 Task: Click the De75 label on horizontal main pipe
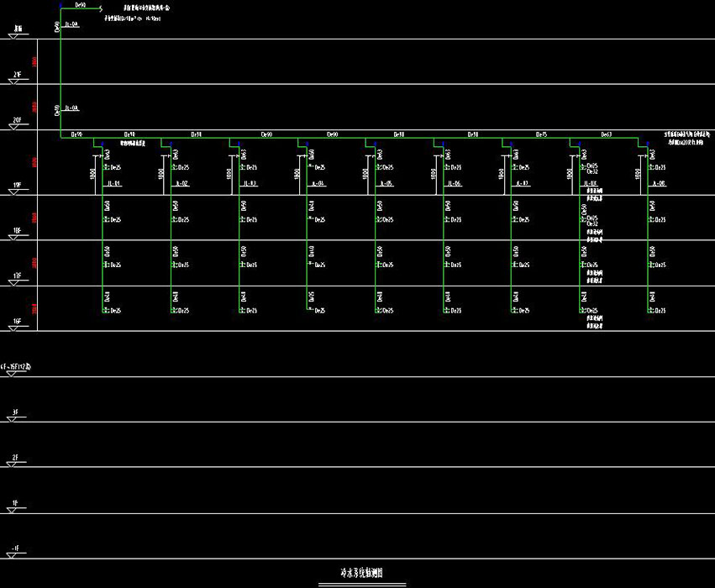(x=541, y=134)
